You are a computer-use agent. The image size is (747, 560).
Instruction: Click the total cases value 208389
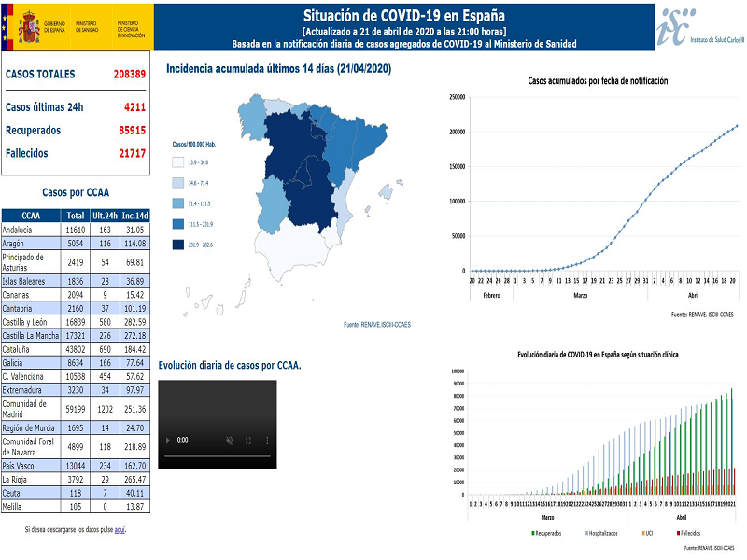coord(130,75)
